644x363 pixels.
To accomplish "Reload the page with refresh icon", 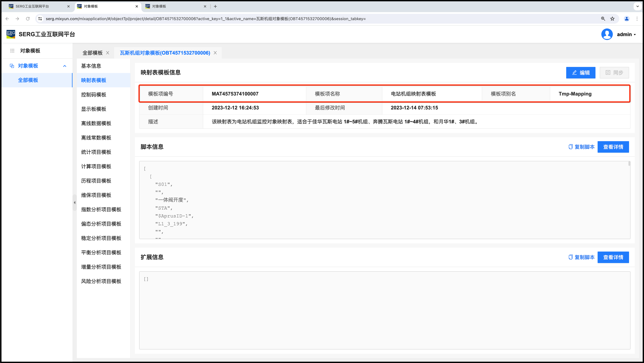I will [x=28, y=19].
